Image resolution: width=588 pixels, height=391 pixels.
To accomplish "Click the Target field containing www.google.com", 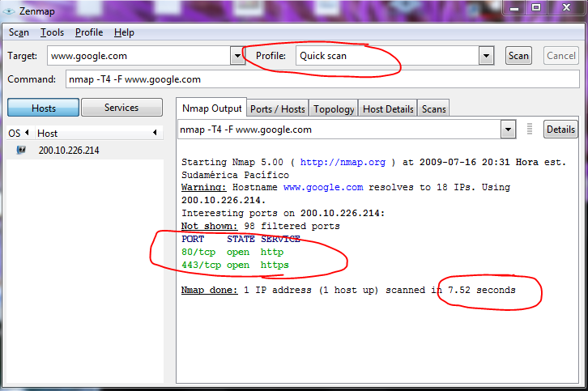I will (138, 56).
